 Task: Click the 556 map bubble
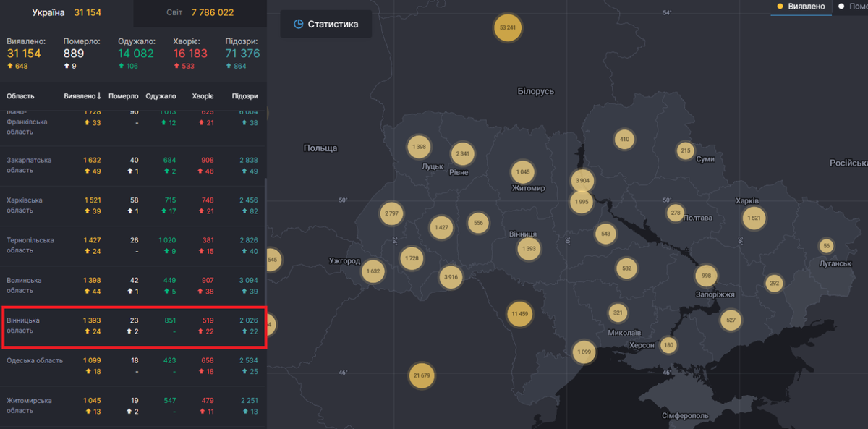[x=478, y=223]
